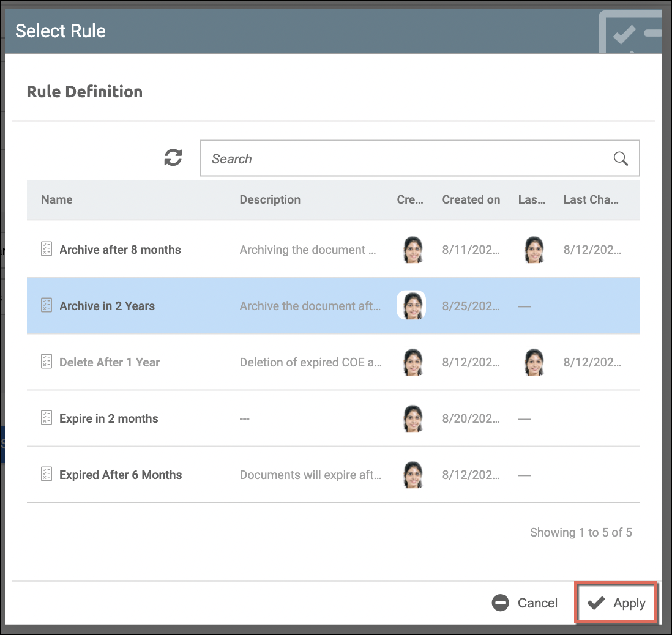The height and width of the screenshot is (635, 672).
Task: Click the refresh rules icon
Action: pos(173,158)
